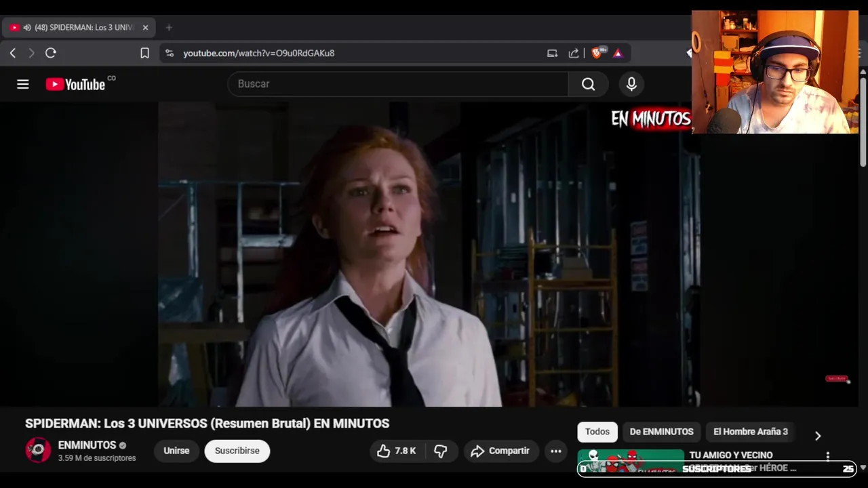The height and width of the screenshot is (488, 868).
Task: Open the recommended video thumbnail
Action: pyautogui.click(x=631, y=462)
